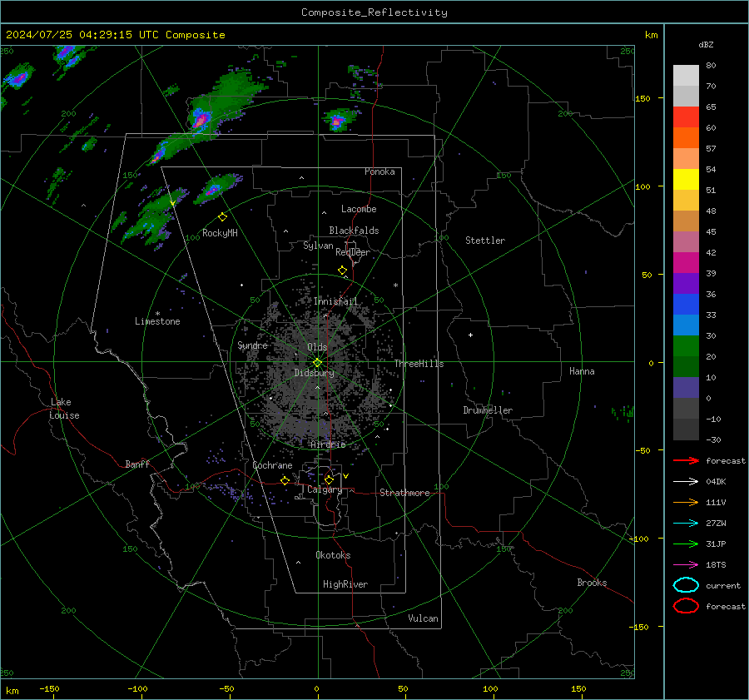Click the white 04DK arrow icon
Viewport: 749px width, 700px height.
tap(686, 481)
